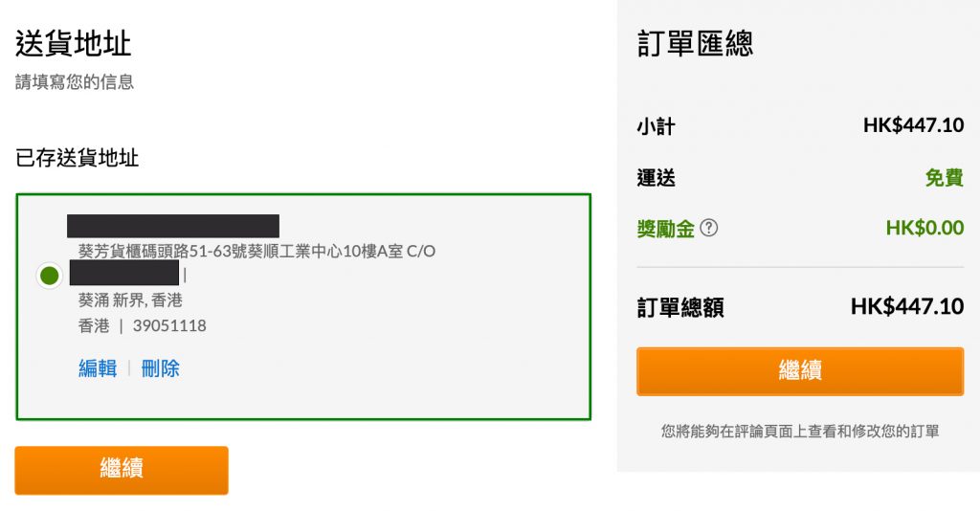Image resolution: width=980 pixels, height=511 pixels.
Task: Click the HK$0.00 rewards value
Action: [924, 229]
